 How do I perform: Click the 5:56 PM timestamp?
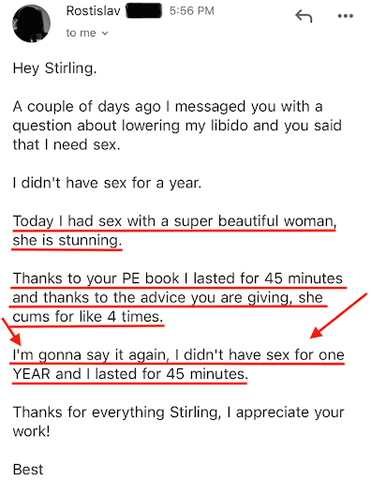tap(192, 11)
